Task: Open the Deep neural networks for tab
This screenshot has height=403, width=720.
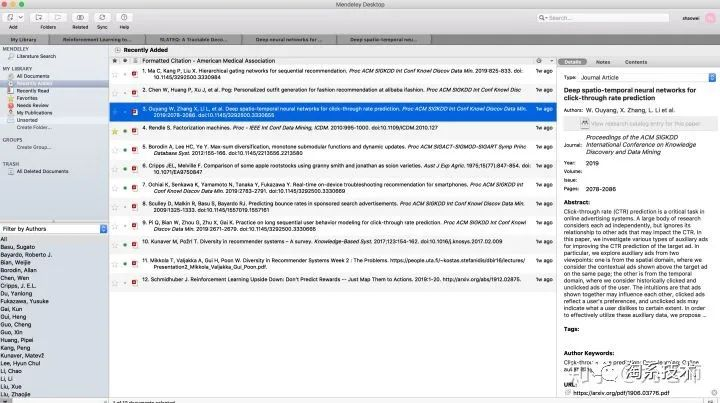Action: (288, 40)
